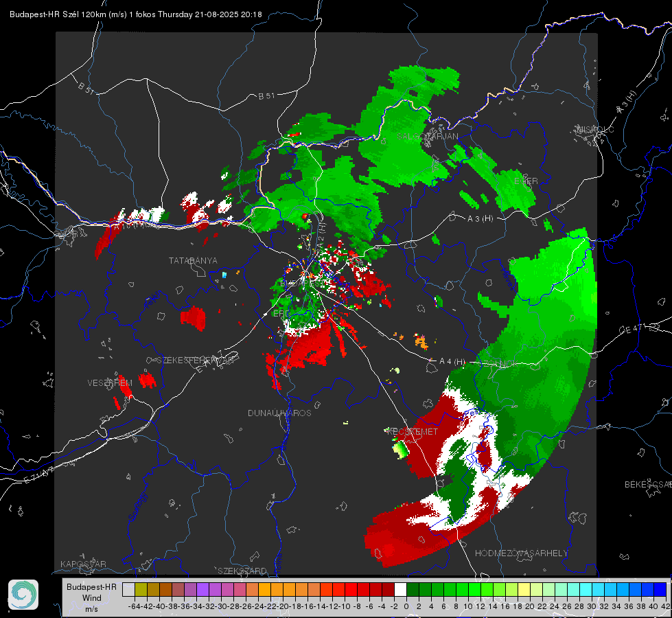The image size is (672, 618).
Task: Click the TATABÁNYA city label
Action: [193, 261]
